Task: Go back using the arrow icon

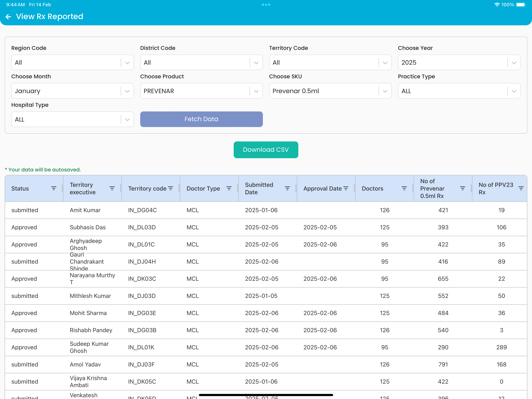Action: (8, 17)
